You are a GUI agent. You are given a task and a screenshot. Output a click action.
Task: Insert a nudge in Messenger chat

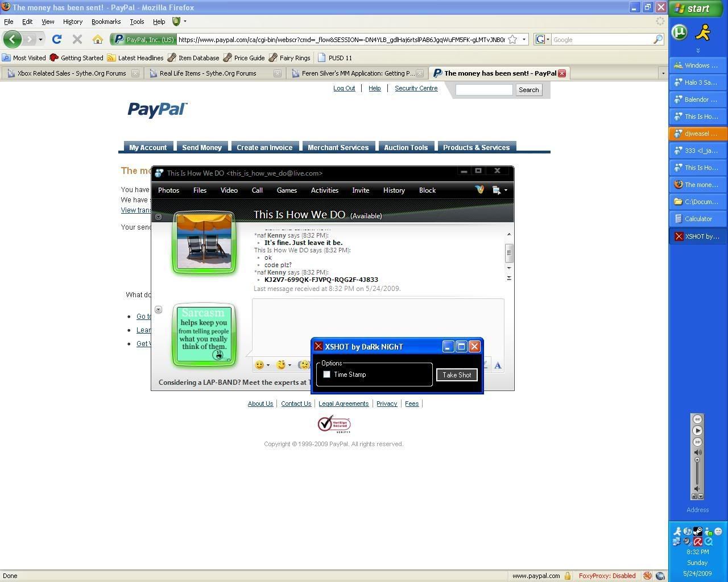[305, 365]
